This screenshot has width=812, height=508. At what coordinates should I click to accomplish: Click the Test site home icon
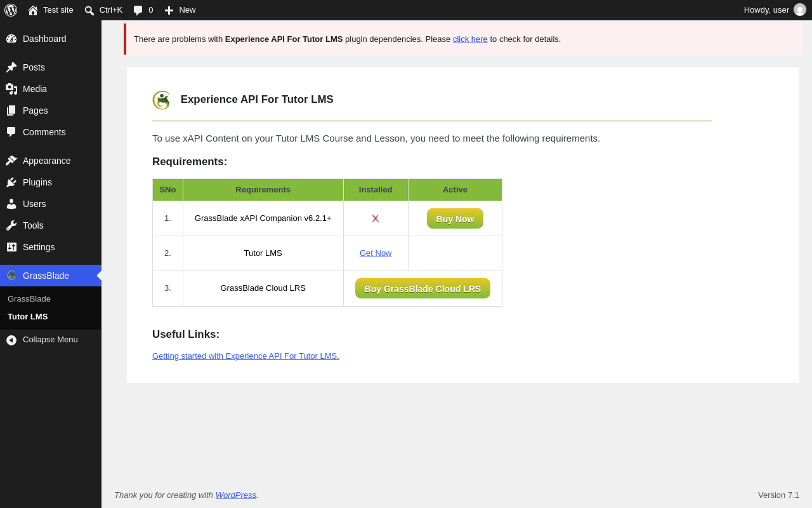pyautogui.click(x=33, y=10)
